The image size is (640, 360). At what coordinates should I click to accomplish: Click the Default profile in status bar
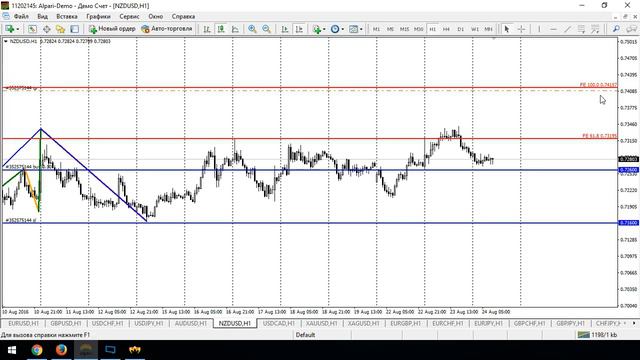(305, 335)
